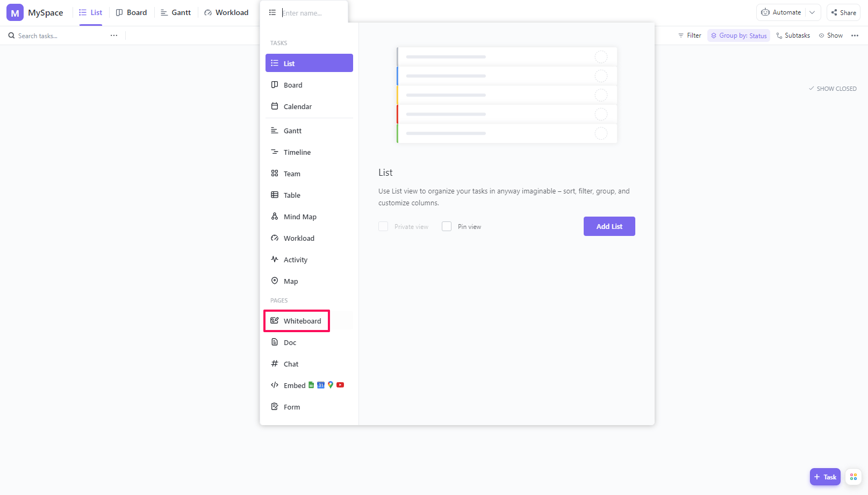Click the MySpace purple M logo icon
The image size is (868, 495).
pyautogui.click(x=15, y=13)
